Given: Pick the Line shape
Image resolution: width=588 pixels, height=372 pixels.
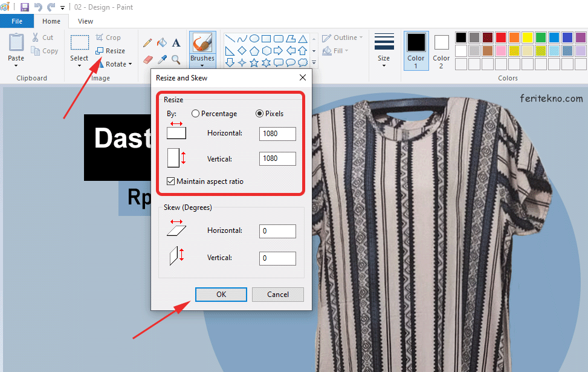Looking at the screenshot, I should tap(230, 38).
